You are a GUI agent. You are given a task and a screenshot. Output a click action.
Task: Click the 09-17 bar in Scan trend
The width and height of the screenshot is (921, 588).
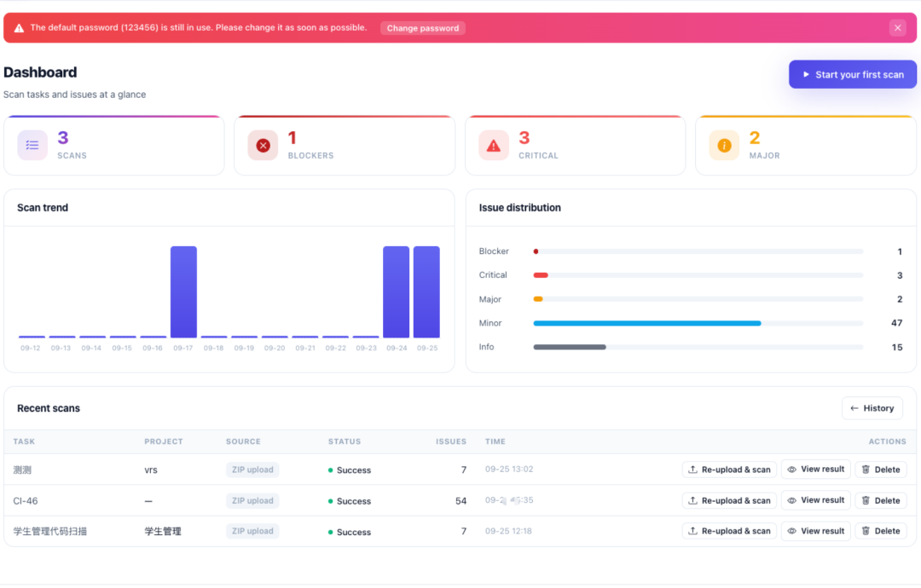[183, 291]
